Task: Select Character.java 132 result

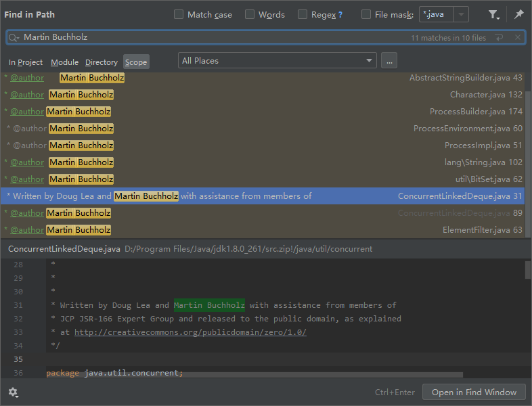Action: (x=263, y=95)
